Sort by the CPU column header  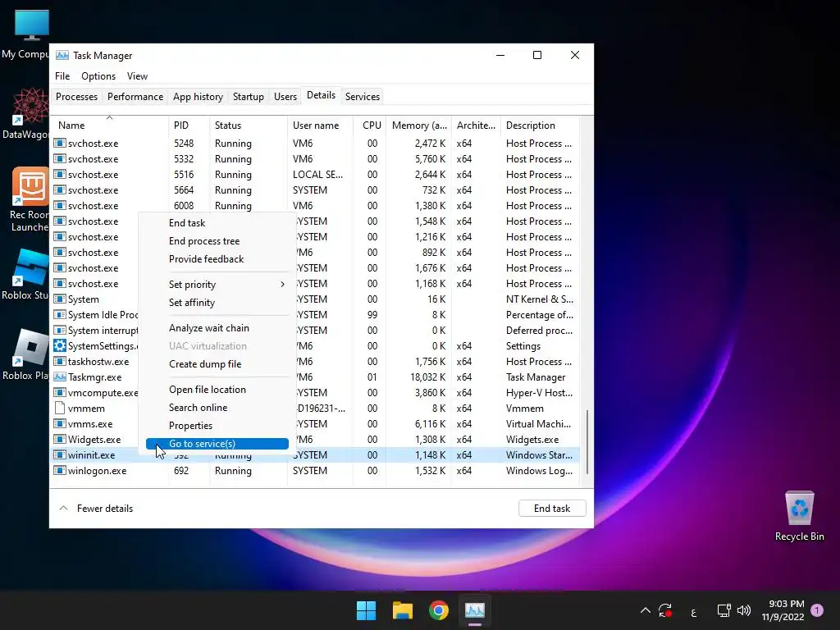click(370, 125)
